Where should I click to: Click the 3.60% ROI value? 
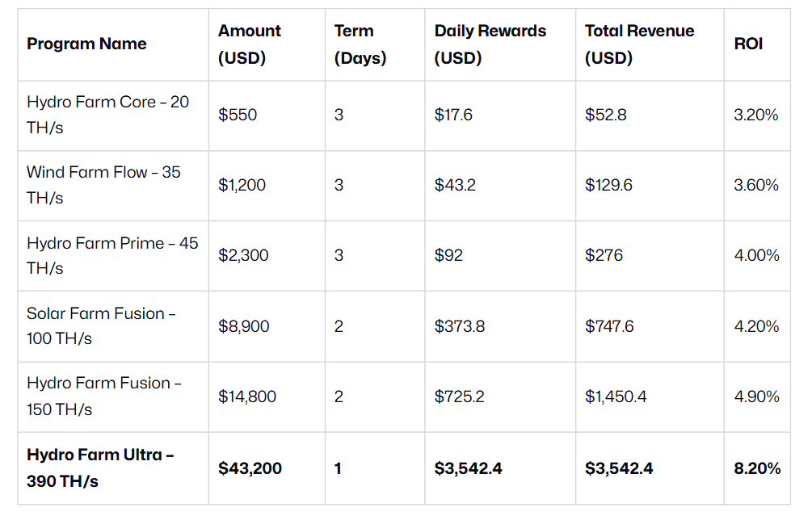pos(755,185)
